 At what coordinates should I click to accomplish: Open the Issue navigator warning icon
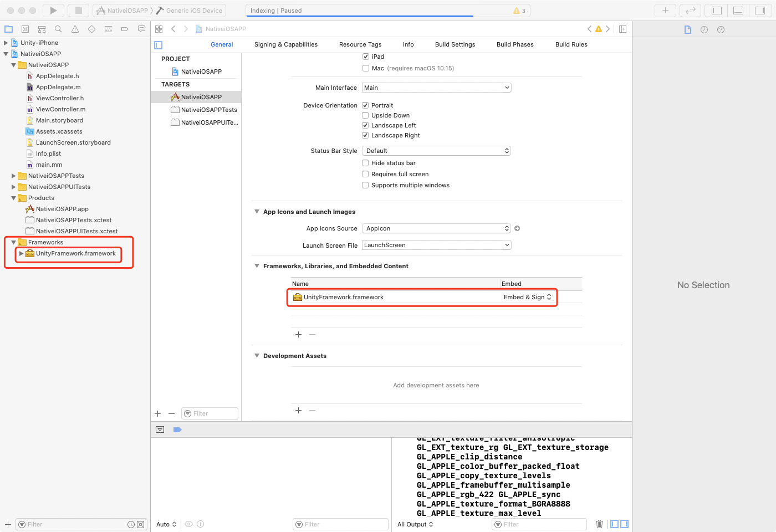[75, 29]
